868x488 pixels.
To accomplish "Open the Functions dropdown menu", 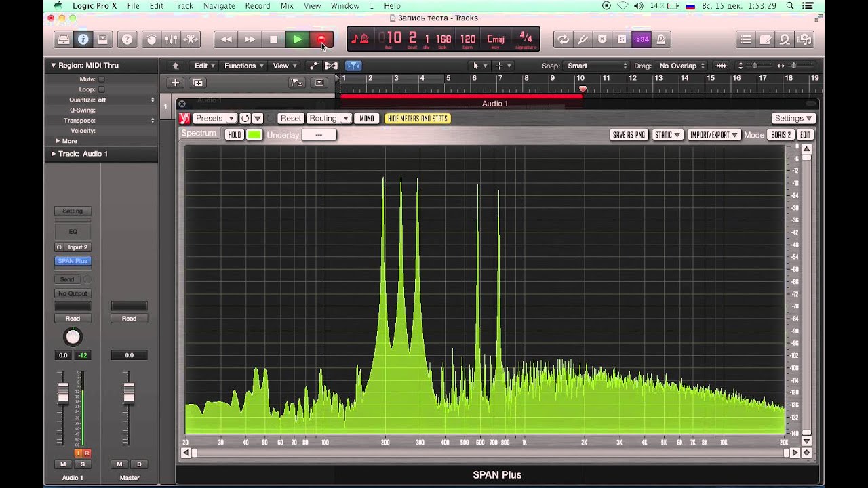I will click(x=244, y=66).
